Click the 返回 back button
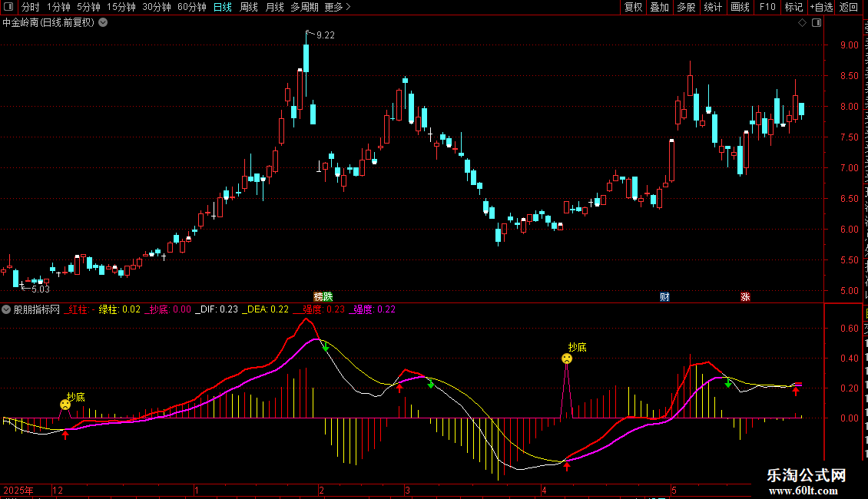This screenshot has height=499, width=868. coord(848,7)
